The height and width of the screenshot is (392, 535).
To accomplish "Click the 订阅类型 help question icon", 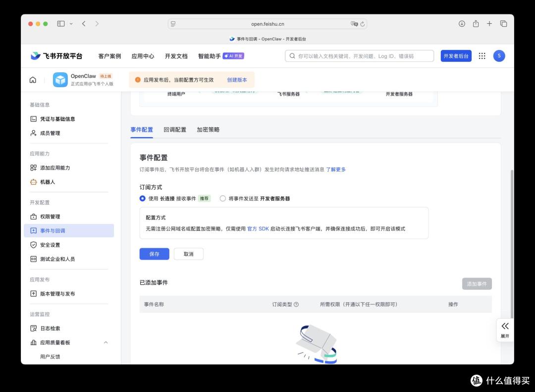I will (x=296, y=304).
